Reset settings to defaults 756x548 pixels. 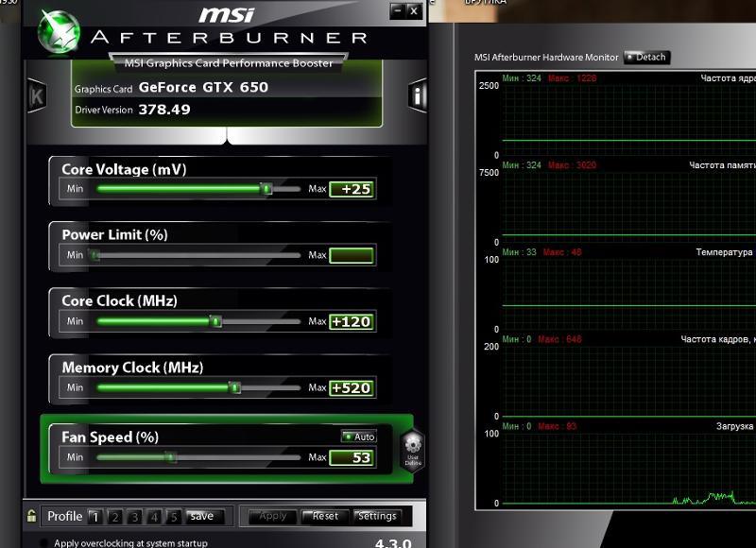tap(325, 516)
